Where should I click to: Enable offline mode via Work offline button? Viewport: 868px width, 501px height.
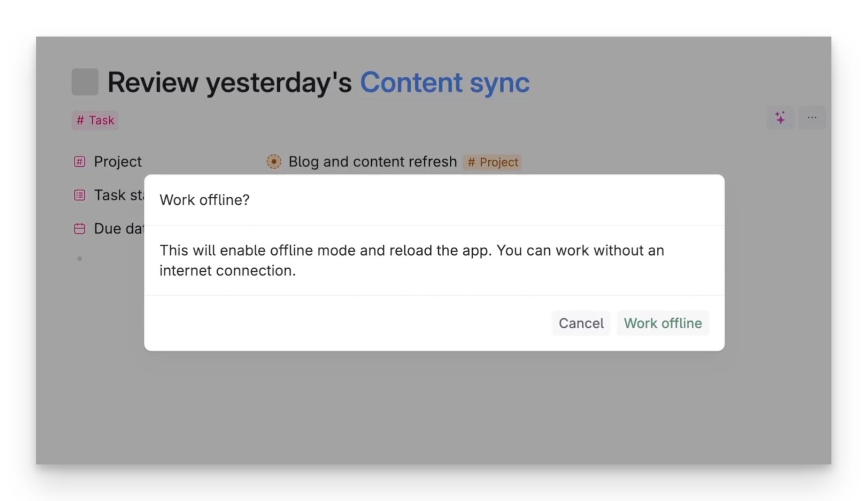(662, 323)
